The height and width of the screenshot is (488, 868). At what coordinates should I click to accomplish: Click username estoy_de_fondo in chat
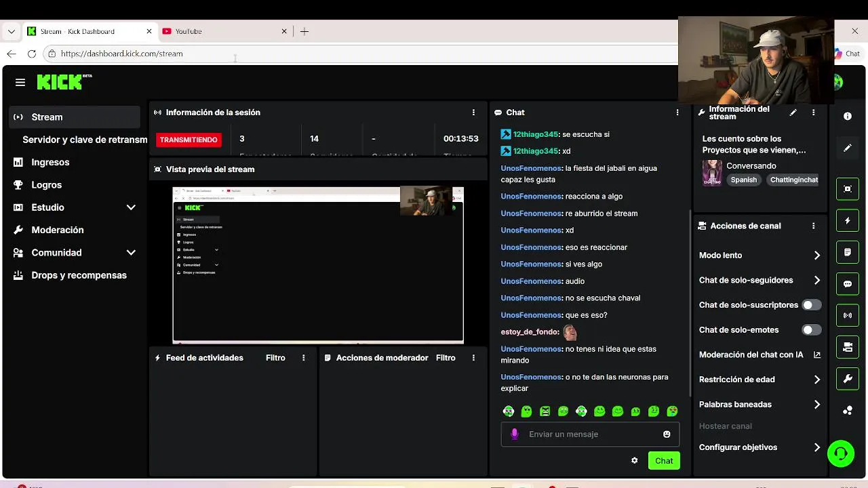point(530,332)
